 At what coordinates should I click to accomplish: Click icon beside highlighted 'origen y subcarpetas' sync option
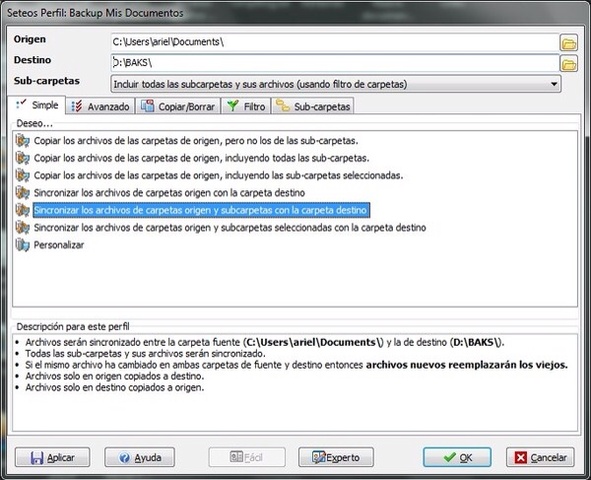pos(23,210)
